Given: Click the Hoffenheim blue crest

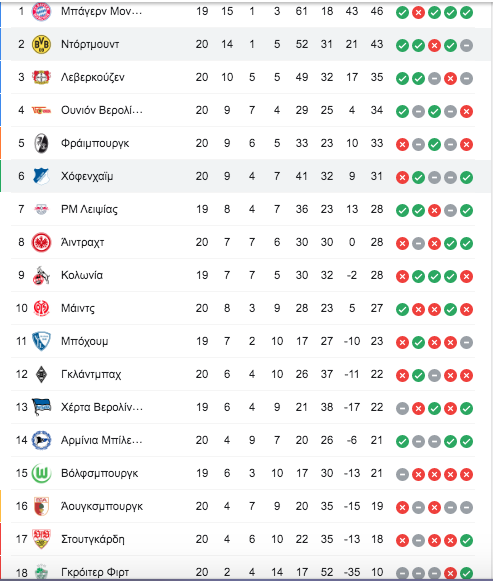Looking at the screenshot, I should (x=41, y=176).
